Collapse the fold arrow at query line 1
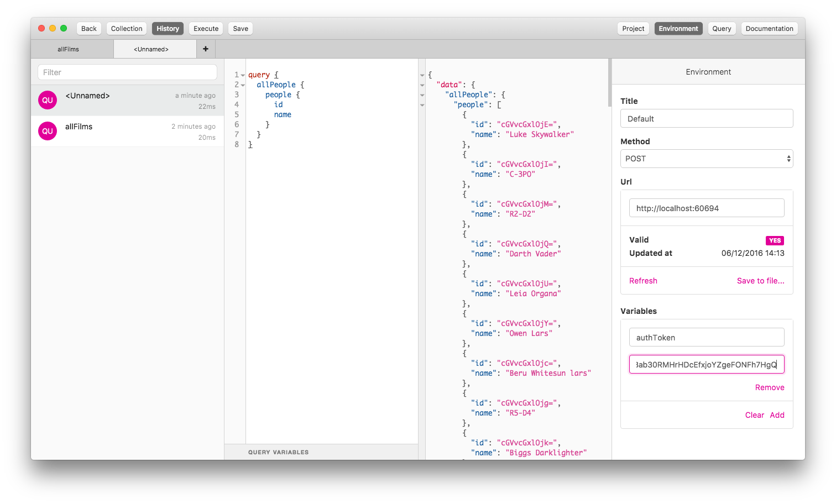Viewport: 836px width, 504px height. (x=243, y=75)
